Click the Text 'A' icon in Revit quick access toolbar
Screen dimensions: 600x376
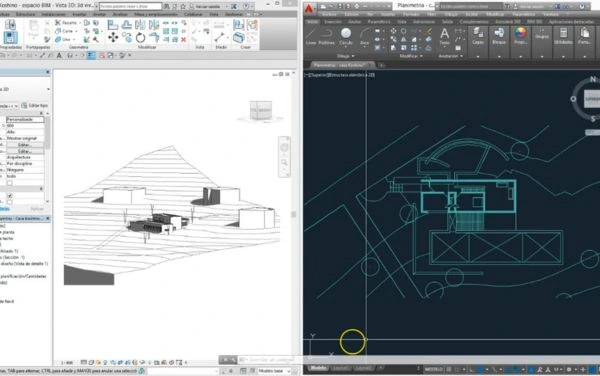(x=59, y=55)
